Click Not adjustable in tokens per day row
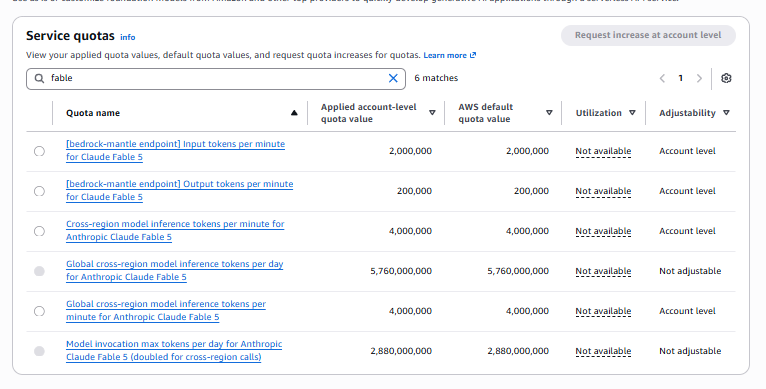766x389 pixels. point(690,271)
